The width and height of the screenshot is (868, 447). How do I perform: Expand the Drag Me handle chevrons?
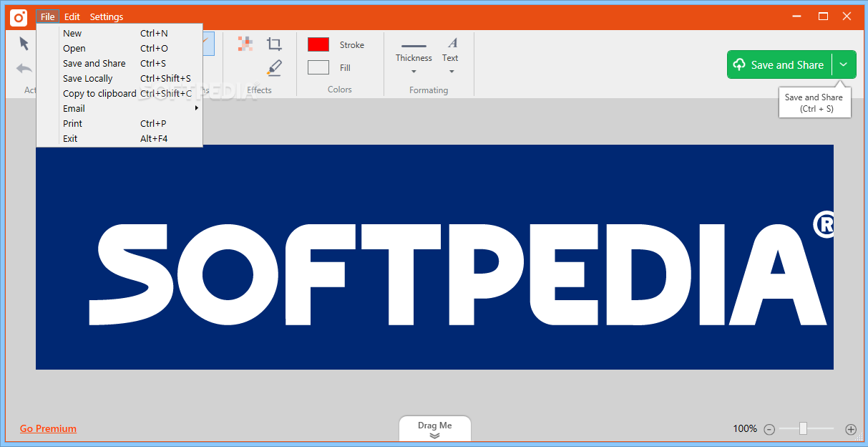tap(434, 436)
